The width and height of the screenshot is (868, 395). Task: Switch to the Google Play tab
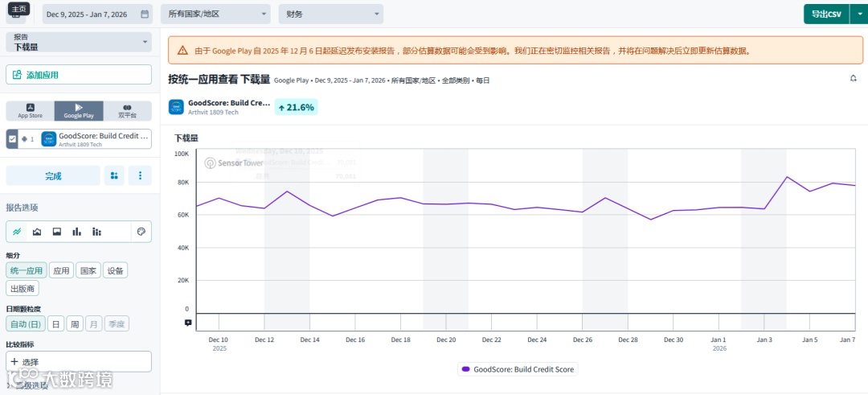(79, 111)
